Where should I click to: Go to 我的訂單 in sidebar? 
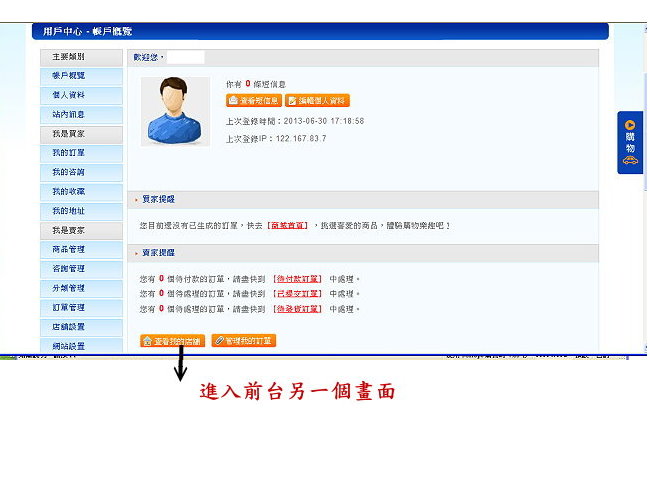click(69, 153)
